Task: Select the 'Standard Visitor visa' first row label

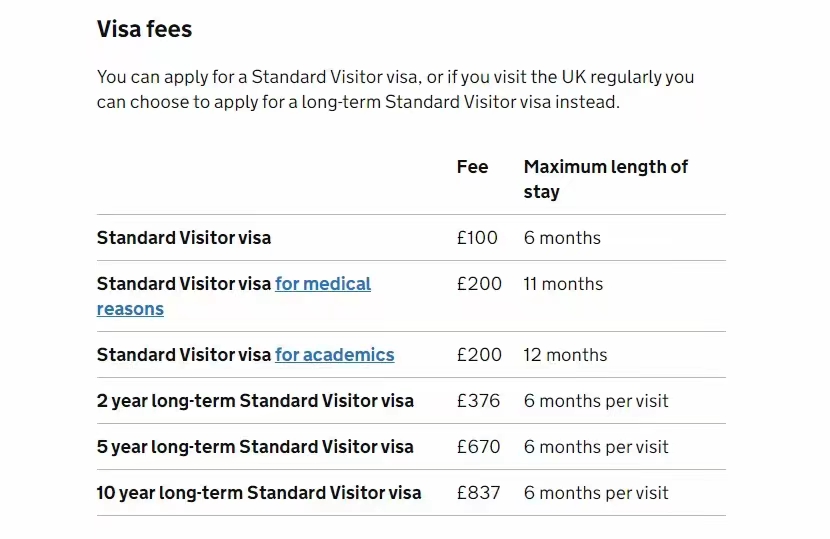Action: [x=183, y=238]
